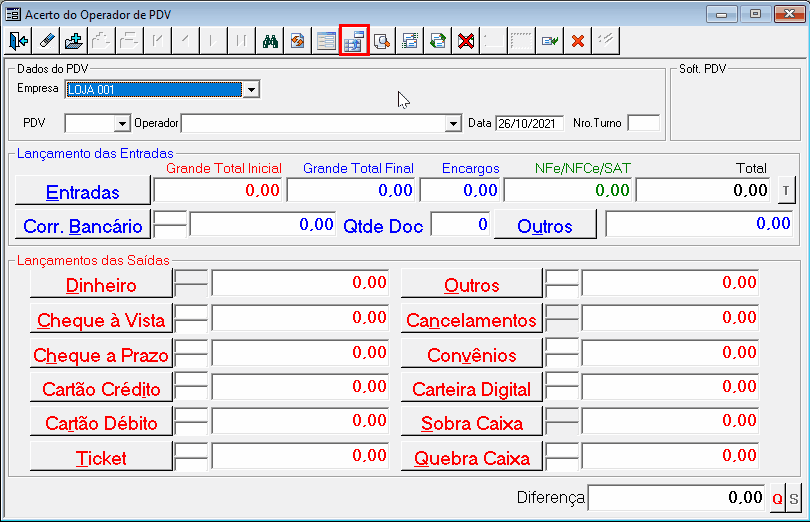The height and width of the screenshot is (522, 810).
Task: Open the Empresa dropdown arrow
Action: pos(251,89)
